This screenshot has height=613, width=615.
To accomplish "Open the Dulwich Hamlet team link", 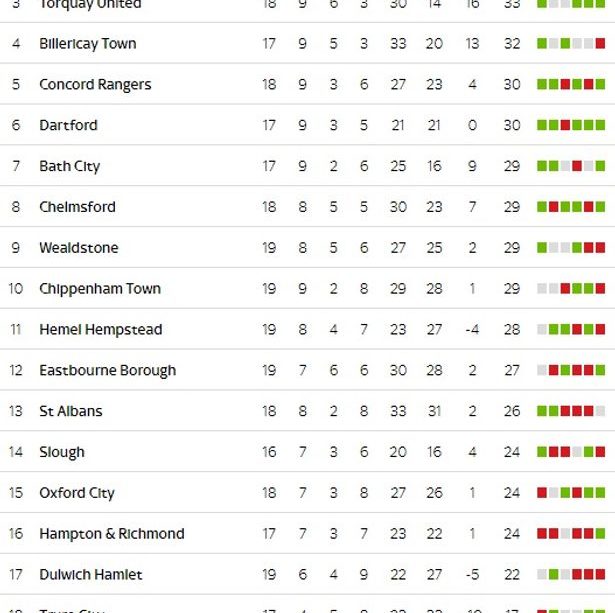I will 90,575.
